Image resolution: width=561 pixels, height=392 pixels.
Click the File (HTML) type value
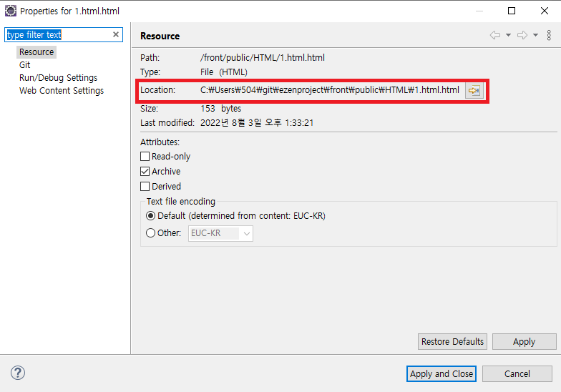[x=223, y=72]
